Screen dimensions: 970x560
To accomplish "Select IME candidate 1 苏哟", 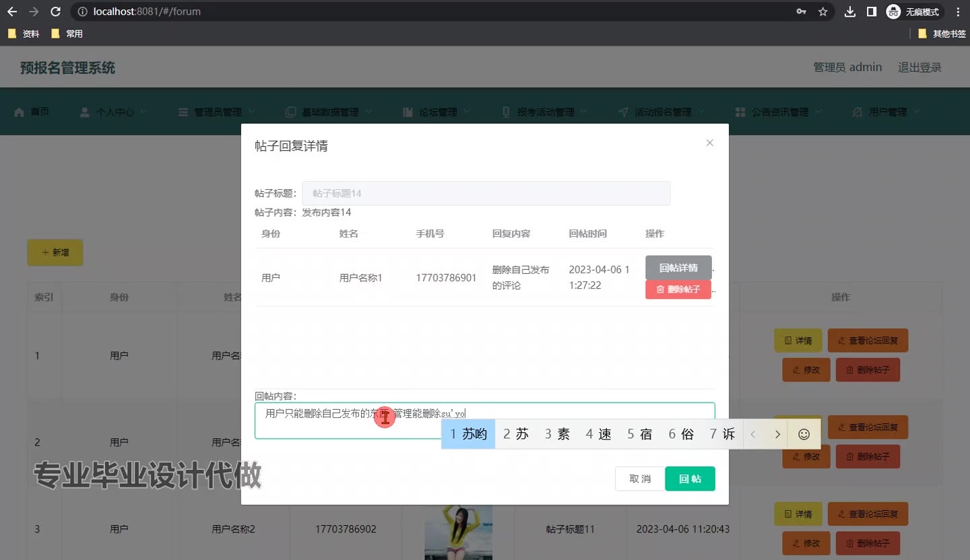I will [468, 434].
